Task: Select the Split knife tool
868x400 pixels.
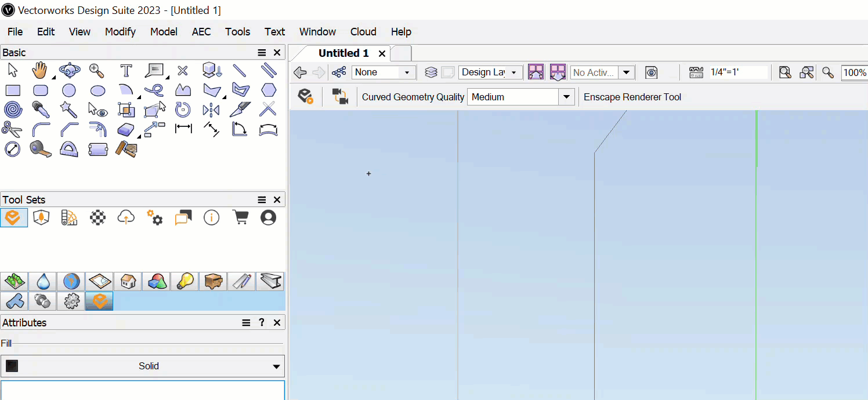Action: coord(240,110)
